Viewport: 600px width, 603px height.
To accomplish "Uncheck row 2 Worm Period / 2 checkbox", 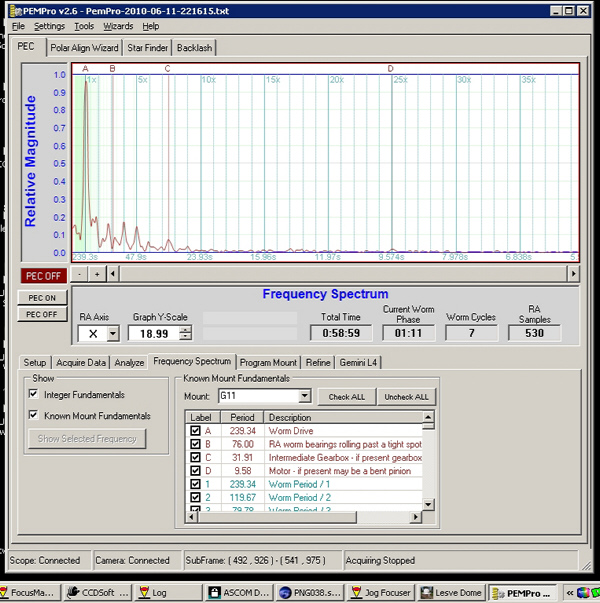I will (x=195, y=497).
